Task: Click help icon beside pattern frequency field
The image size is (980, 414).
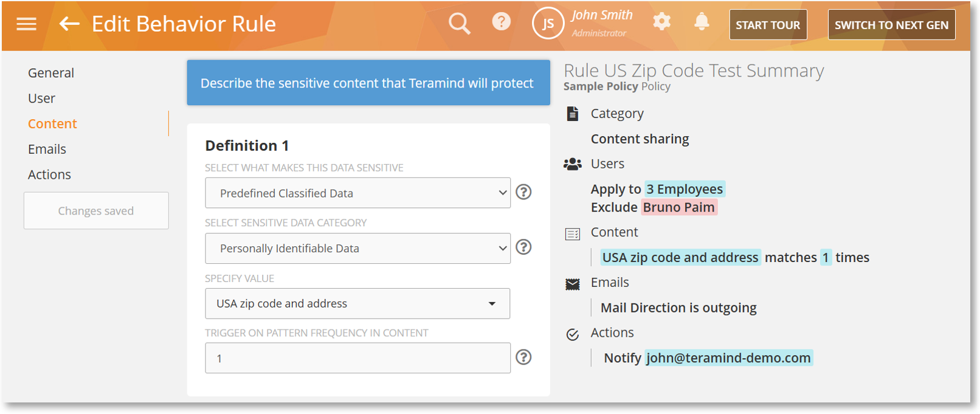Action: [x=523, y=357]
